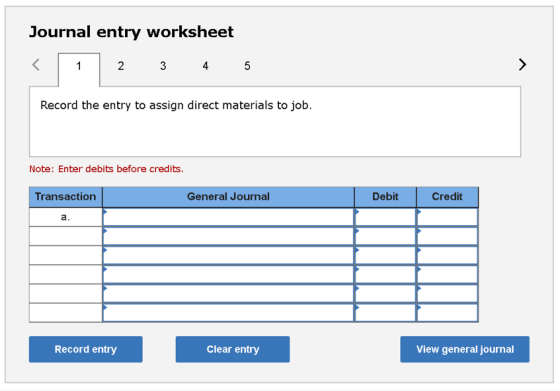
Task: Open General Journal account dropdown in third row
Action: coord(228,256)
